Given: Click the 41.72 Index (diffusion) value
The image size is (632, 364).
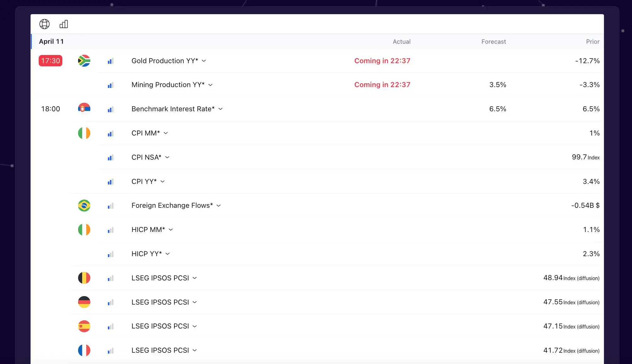Looking at the screenshot, I should [x=571, y=350].
